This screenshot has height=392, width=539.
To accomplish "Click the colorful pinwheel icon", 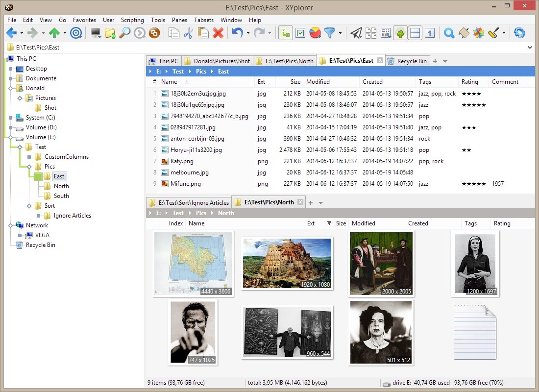I will tap(479, 33).
